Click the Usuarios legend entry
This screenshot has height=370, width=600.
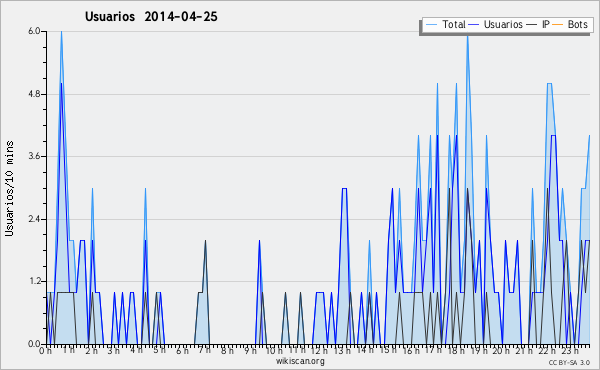point(496,24)
